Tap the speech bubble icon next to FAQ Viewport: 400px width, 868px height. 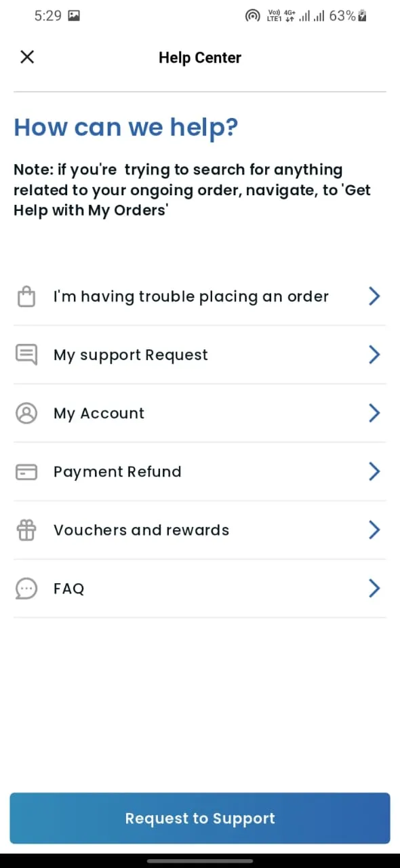click(x=26, y=589)
